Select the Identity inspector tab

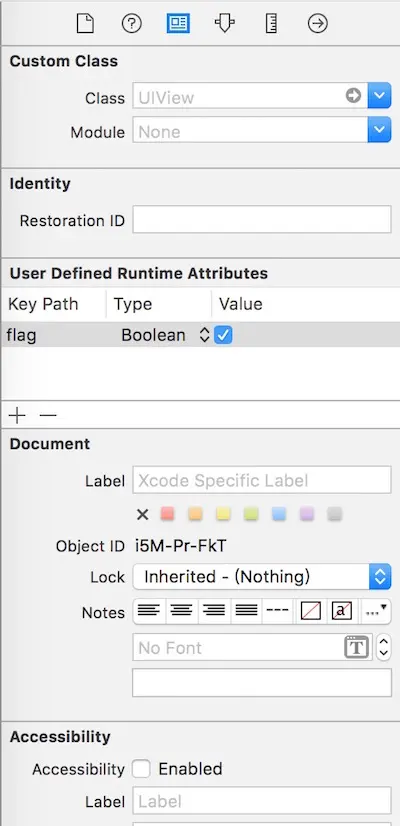[x=178, y=24]
